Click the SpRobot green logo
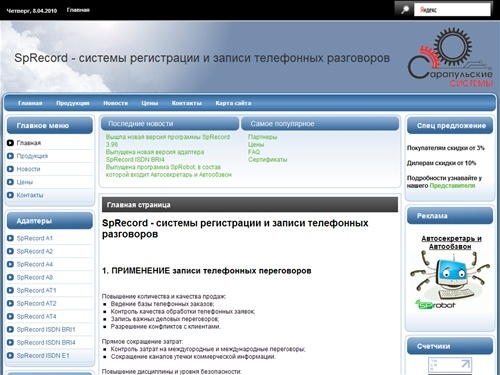Screen dimensions: 500x375 tap(435, 304)
